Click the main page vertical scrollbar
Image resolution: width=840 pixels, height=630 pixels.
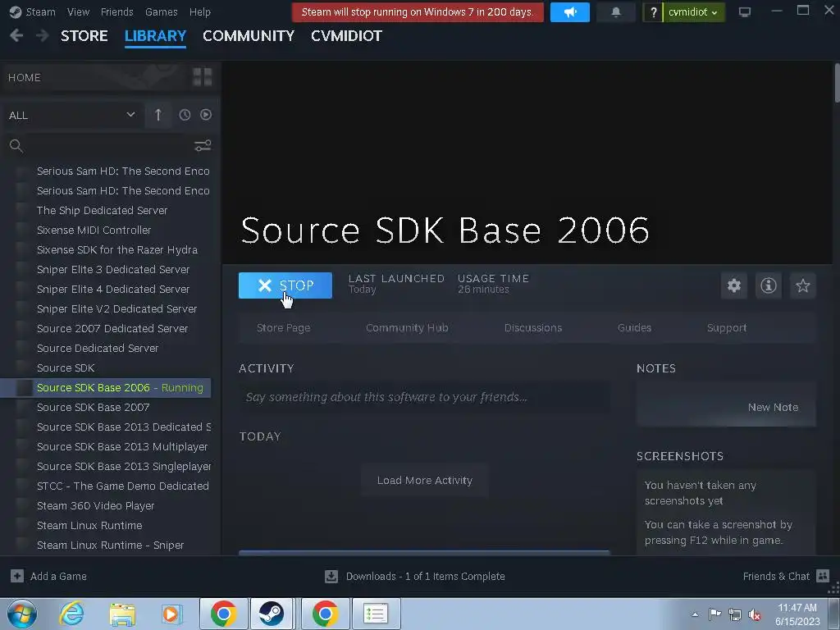837,83
